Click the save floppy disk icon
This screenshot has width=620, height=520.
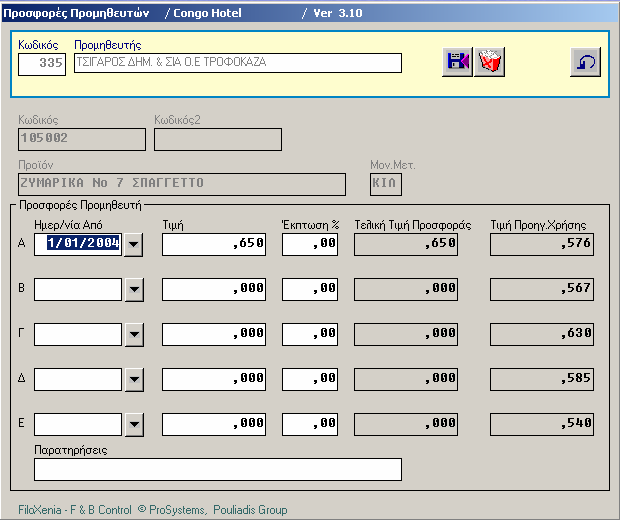click(457, 62)
